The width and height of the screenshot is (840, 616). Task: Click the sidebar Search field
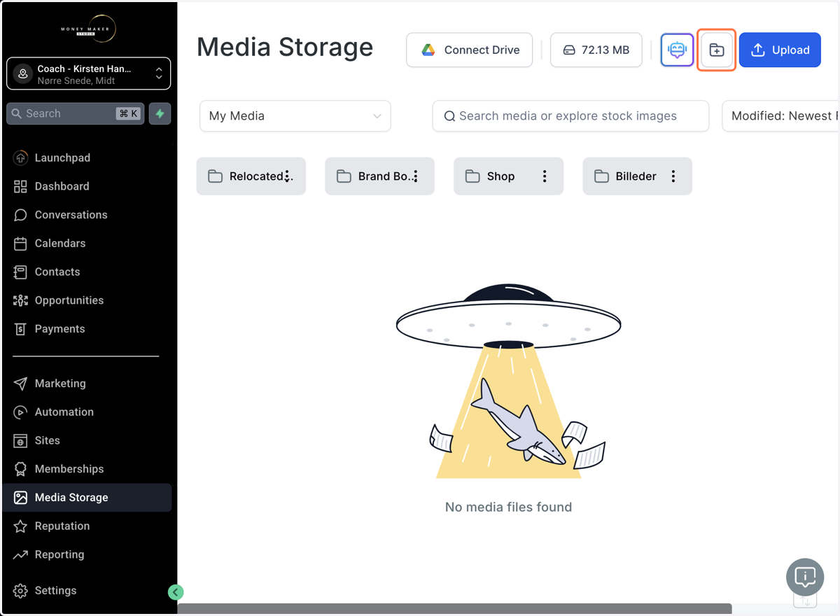[x=76, y=113]
